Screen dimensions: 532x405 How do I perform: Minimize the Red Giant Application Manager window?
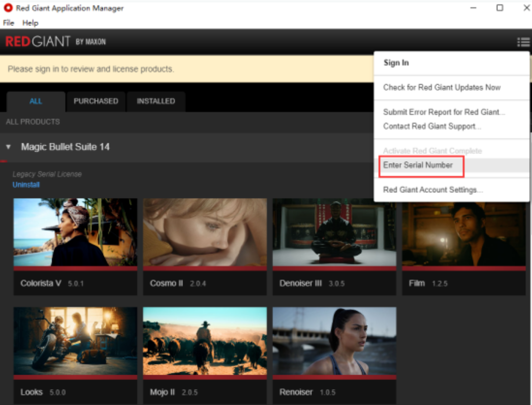point(474,8)
